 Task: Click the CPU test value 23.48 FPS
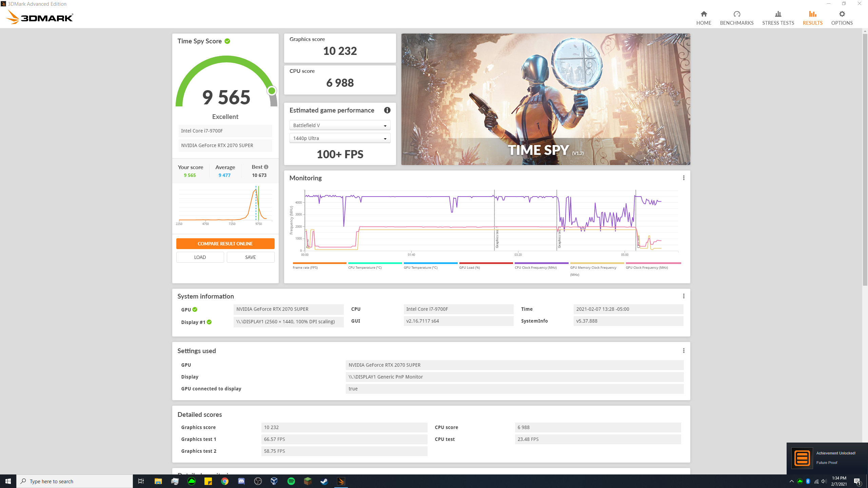pyautogui.click(x=598, y=439)
